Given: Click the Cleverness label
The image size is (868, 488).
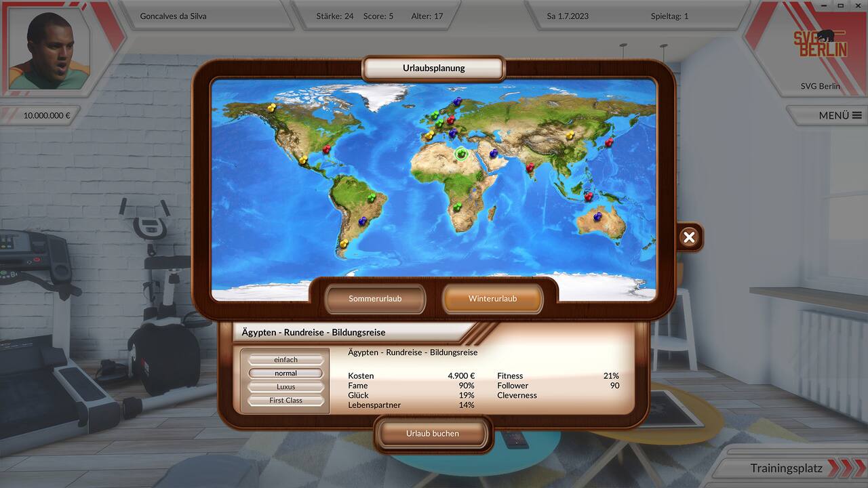Looking at the screenshot, I should point(517,396).
